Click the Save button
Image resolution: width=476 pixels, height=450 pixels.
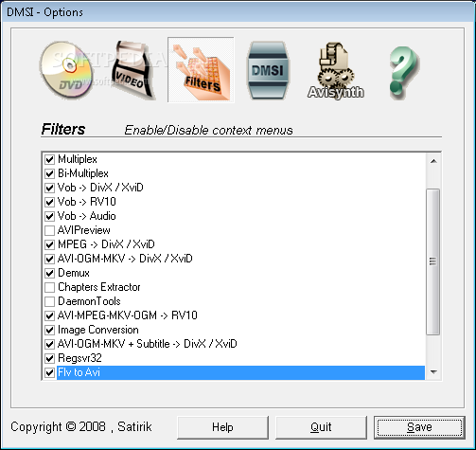coord(419,427)
